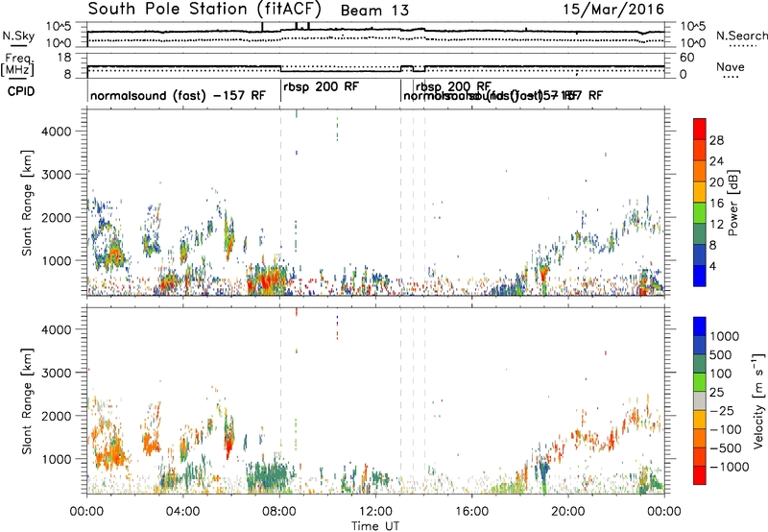Click the "1000" tick on Velocity colorbar
Image resolution: width=768 pixels, height=532 pixels.
pyautogui.click(x=724, y=336)
